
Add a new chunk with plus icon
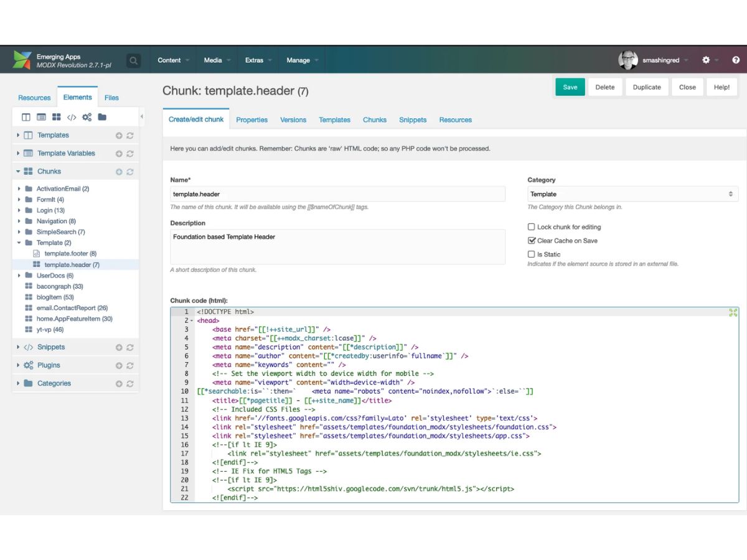pos(119,172)
